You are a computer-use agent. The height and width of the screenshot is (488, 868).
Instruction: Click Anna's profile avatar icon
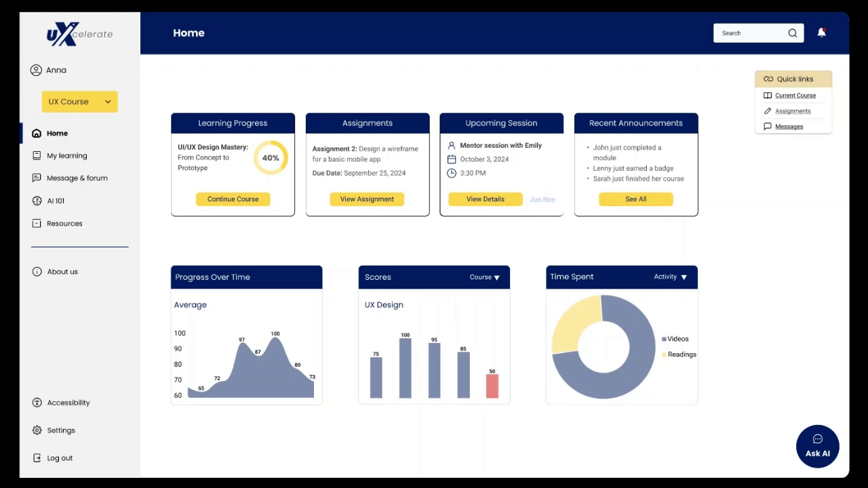click(36, 70)
